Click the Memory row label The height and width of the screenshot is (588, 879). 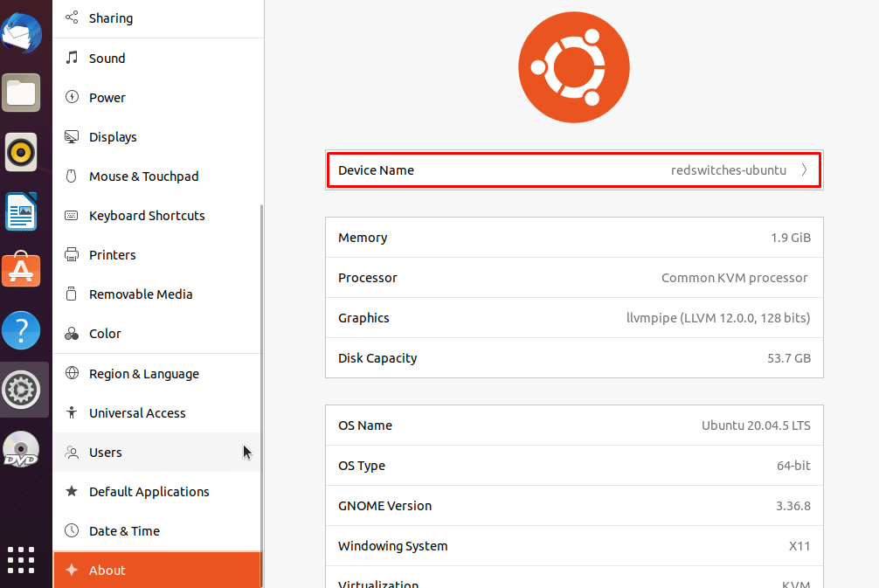point(363,238)
